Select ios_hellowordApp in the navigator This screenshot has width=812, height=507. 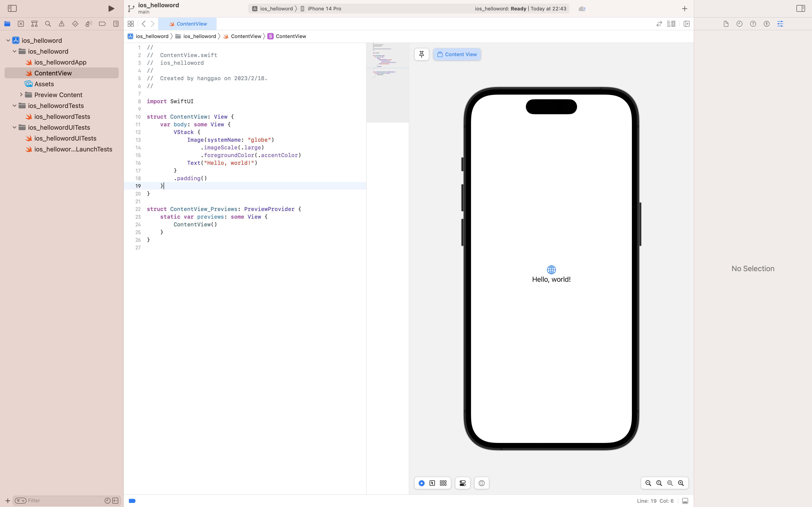[60, 62]
